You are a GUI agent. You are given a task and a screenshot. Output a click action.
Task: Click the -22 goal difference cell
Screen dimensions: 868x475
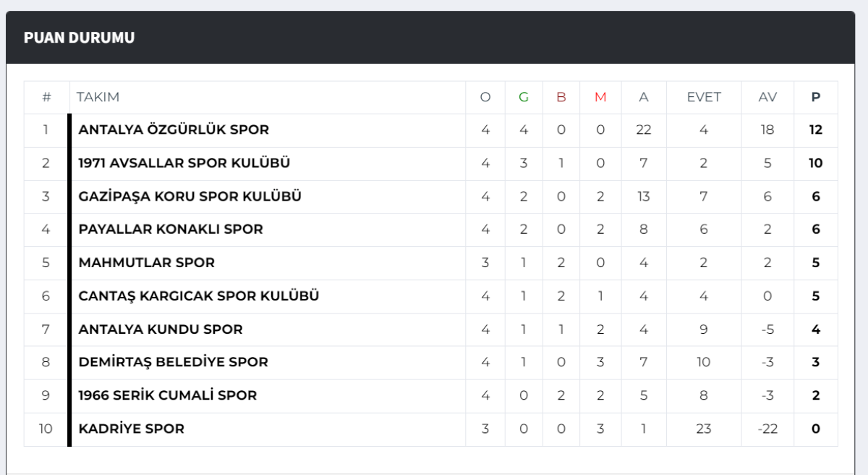click(767, 429)
